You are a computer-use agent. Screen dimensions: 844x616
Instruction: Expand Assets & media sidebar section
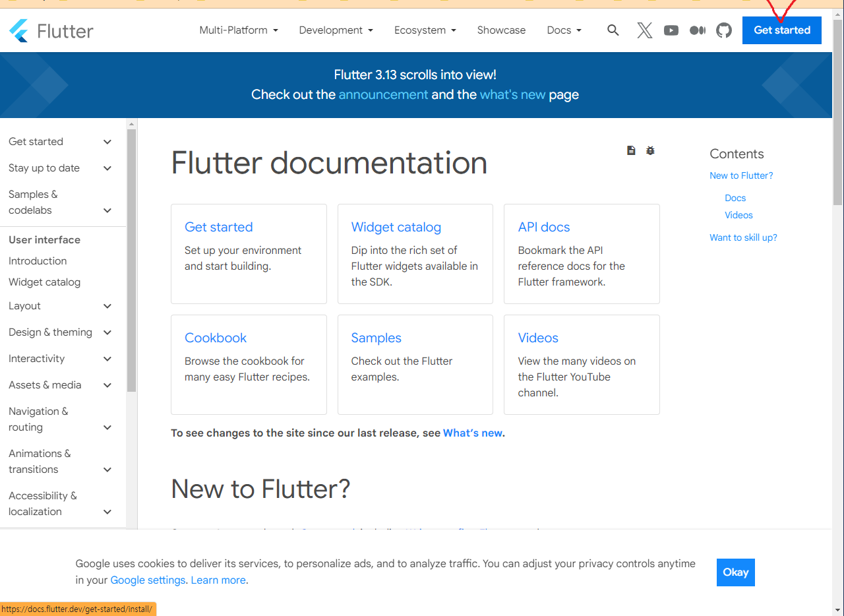pos(60,385)
